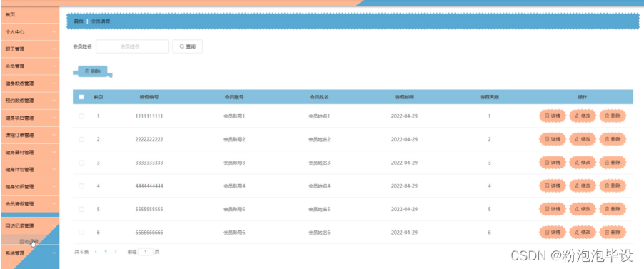Click the 会员账号 column header
The width and height of the screenshot is (644, 269).
click(234, 97)
